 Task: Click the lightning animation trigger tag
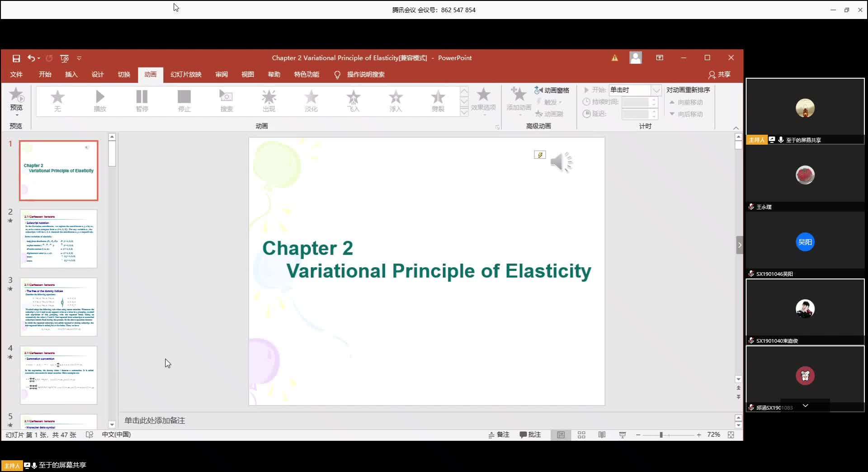[x=540, y=155]
